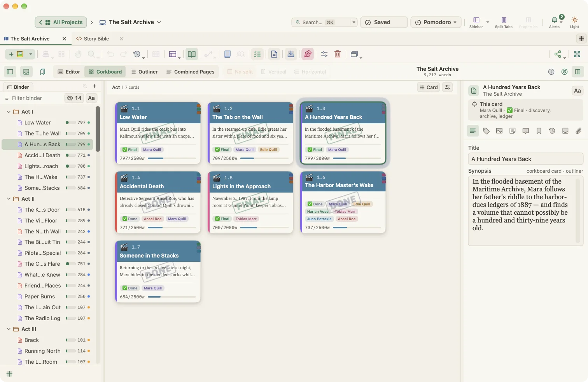
Task: Toggle the Aa case-match binder filter
Action: click(x=91, y=98)
